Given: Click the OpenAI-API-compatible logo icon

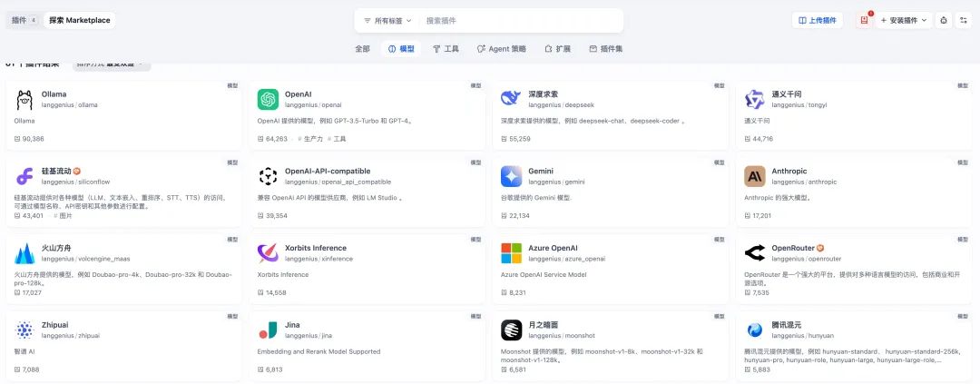Looking at the screenshot, I should (x=268, y=176).
